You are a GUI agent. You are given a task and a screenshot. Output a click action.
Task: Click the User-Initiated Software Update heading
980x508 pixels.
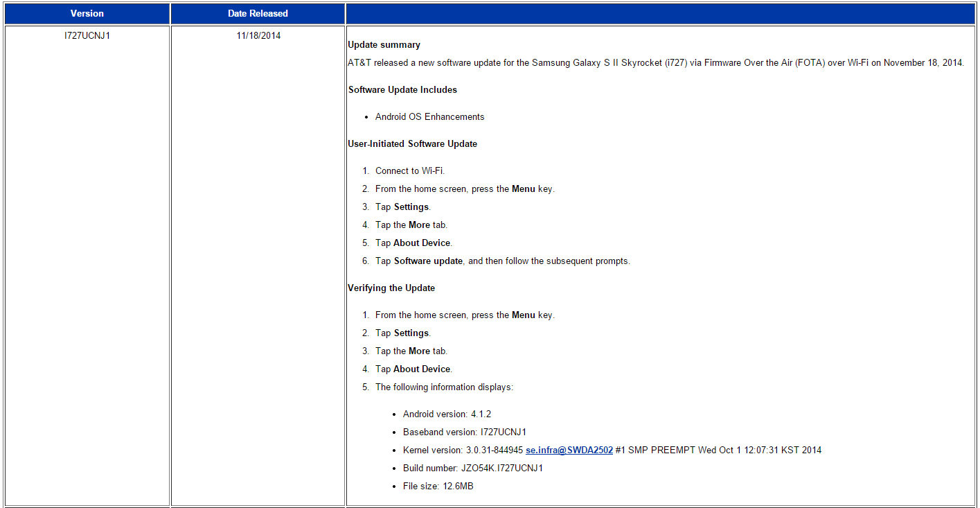(412, 143)
